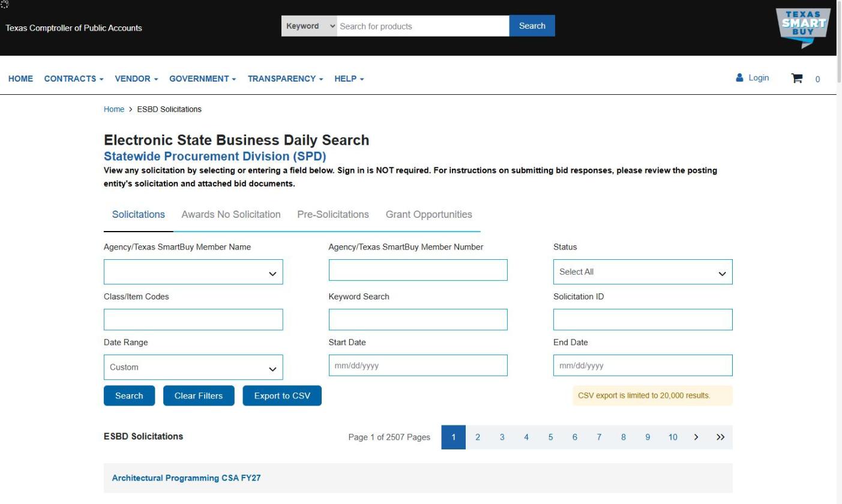Click the ESBD Solicitations breadcrumb text
The image size is (842, 504).
[x=169, y=109]
